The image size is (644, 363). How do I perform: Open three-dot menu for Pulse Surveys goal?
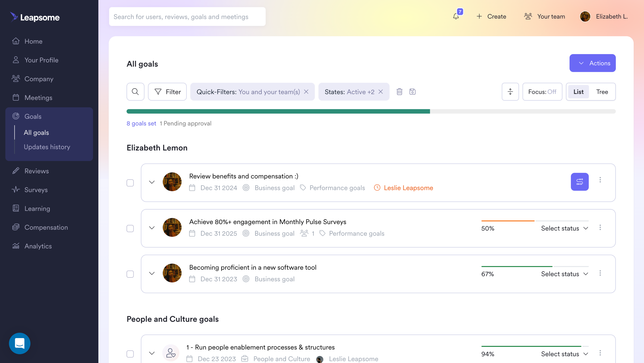(600, 228)
